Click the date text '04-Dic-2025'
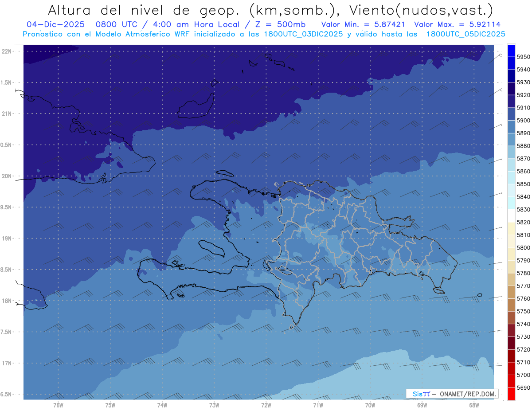The width and height of the screenshot is (532, 411). [55, 25]
